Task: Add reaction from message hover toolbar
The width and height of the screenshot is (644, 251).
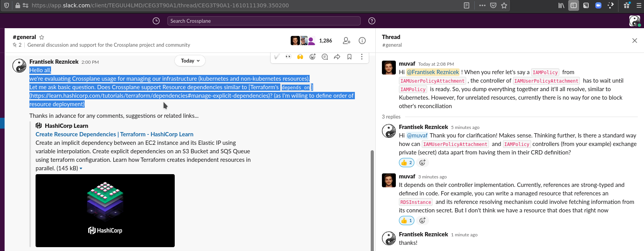Action: 312,57
